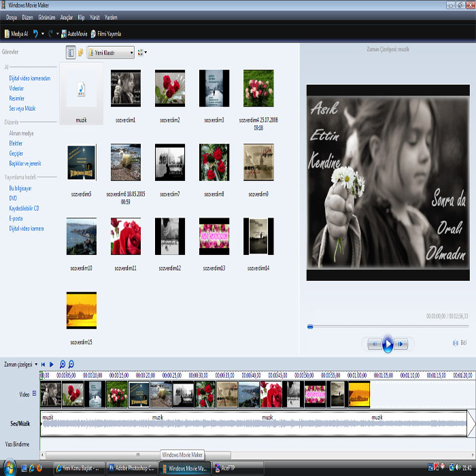Image resolution: width=476 pixels, height=476 pixels.
Task: Click Internet Explorer quick launch icon
Action: 31,468
